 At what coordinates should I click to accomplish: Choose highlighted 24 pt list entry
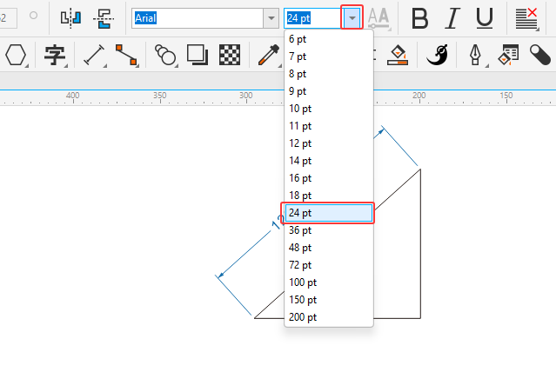(329, 213)
